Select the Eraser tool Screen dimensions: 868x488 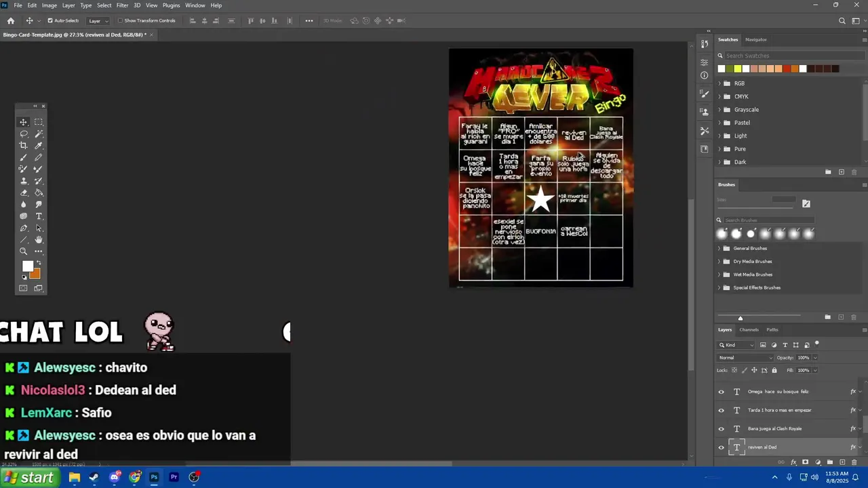tap(24, 192)
